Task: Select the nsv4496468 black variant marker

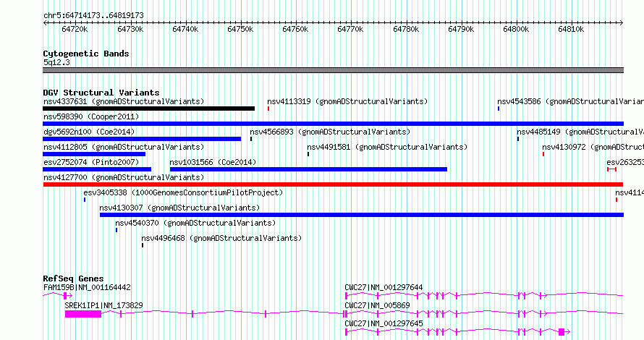Action: click(143, 245)
